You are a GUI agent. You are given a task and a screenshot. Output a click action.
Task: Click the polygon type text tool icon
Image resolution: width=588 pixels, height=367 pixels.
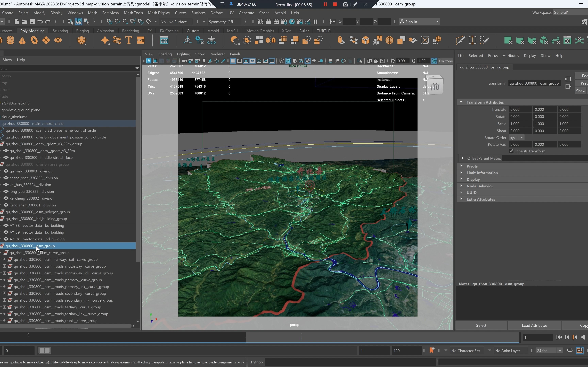tap(128, 40)
